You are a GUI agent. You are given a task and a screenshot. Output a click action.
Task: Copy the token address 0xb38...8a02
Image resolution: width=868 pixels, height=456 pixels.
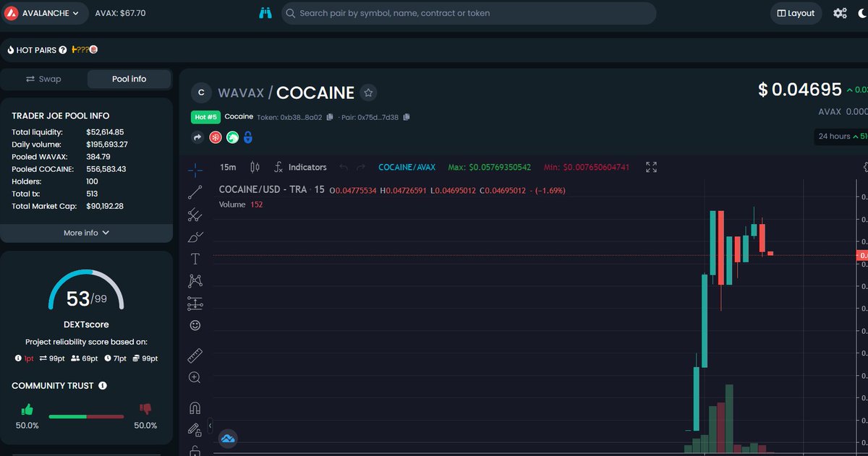coord(330,117)
